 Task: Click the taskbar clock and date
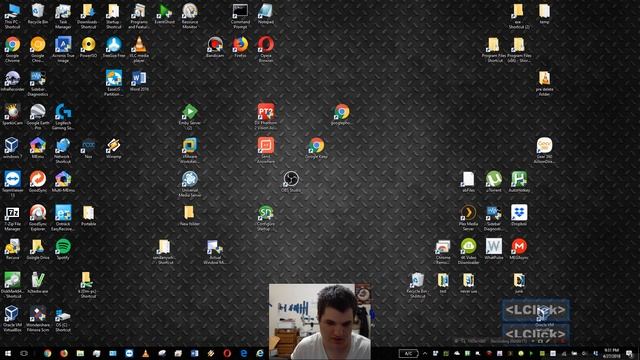coord(611,353)
